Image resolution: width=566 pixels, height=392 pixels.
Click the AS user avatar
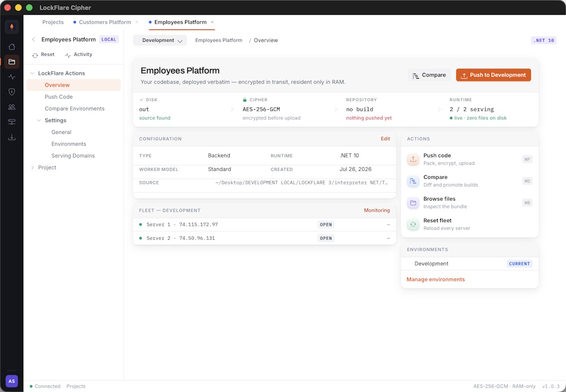11,381
